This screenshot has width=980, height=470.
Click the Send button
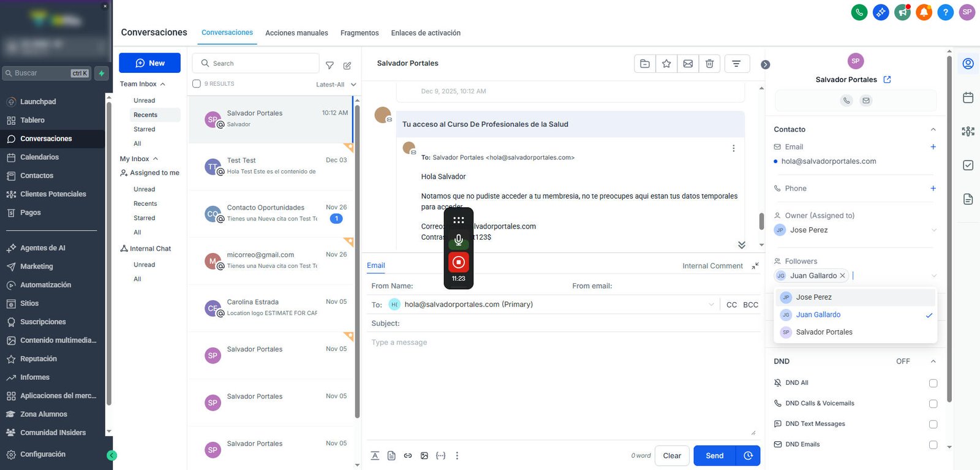(x=715, y=456)
